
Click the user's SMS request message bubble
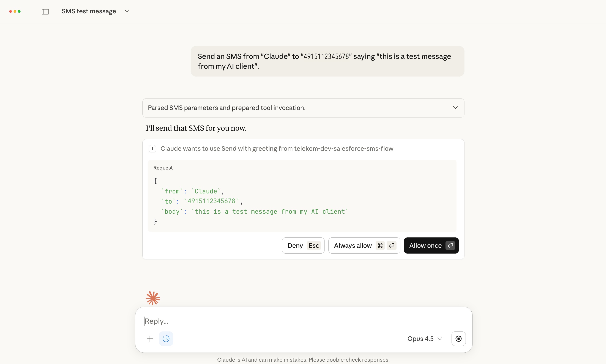[327, 61]
